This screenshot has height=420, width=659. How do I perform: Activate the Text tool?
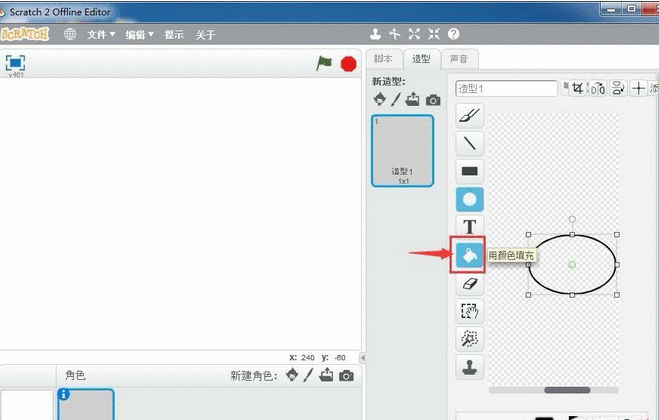coord(469,228)
